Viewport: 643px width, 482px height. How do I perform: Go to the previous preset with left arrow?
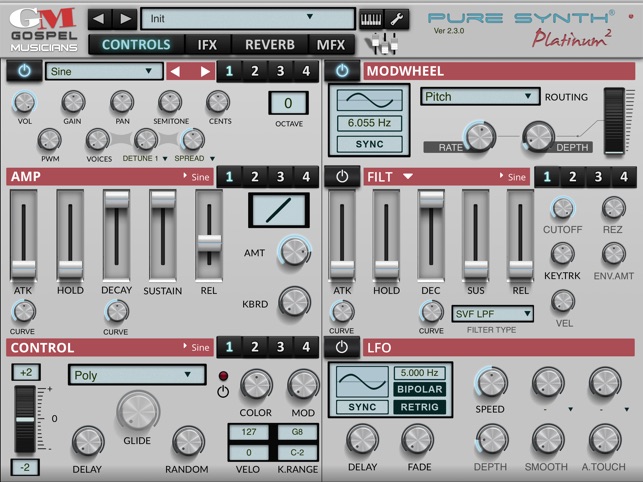tap(99, 19)
